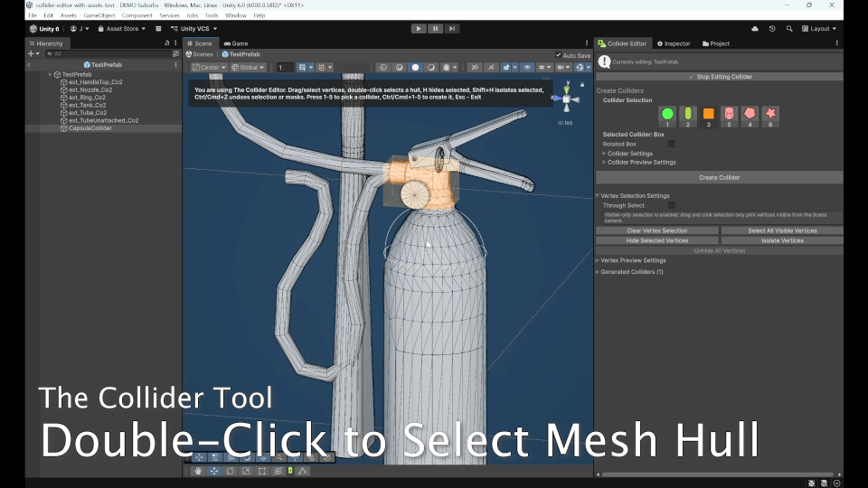Click the Isolate Vertices button

coord(782,240)
